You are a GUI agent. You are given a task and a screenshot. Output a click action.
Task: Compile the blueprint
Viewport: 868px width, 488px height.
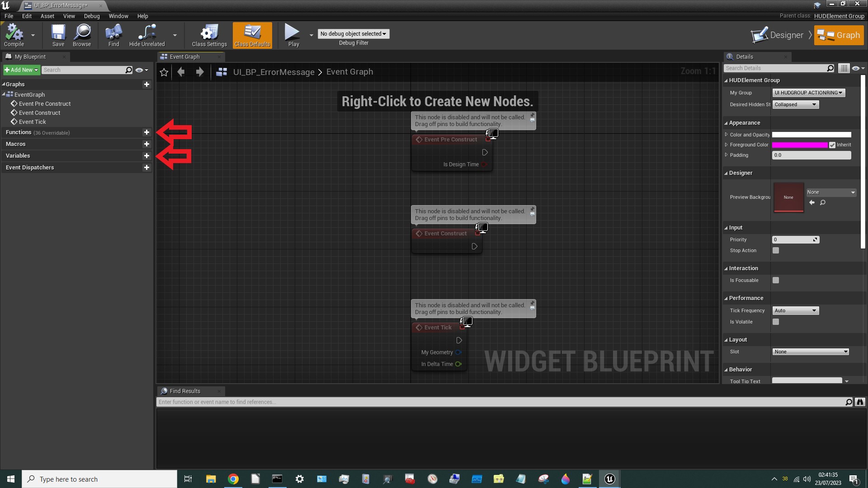click(14, 35)
